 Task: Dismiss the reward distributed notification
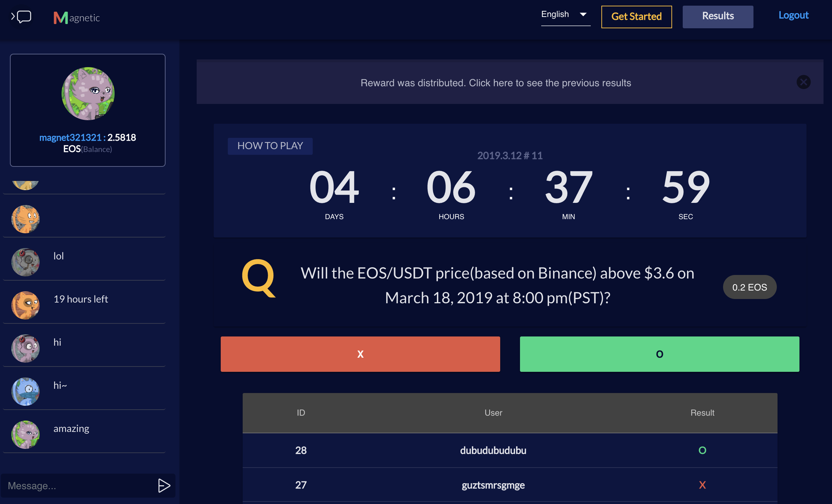(803, 82)
